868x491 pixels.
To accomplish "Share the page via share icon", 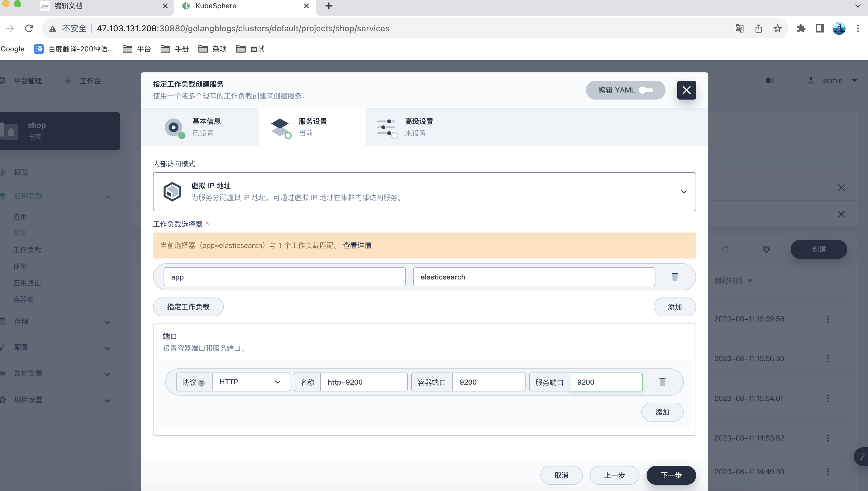I will pos(758,28).
